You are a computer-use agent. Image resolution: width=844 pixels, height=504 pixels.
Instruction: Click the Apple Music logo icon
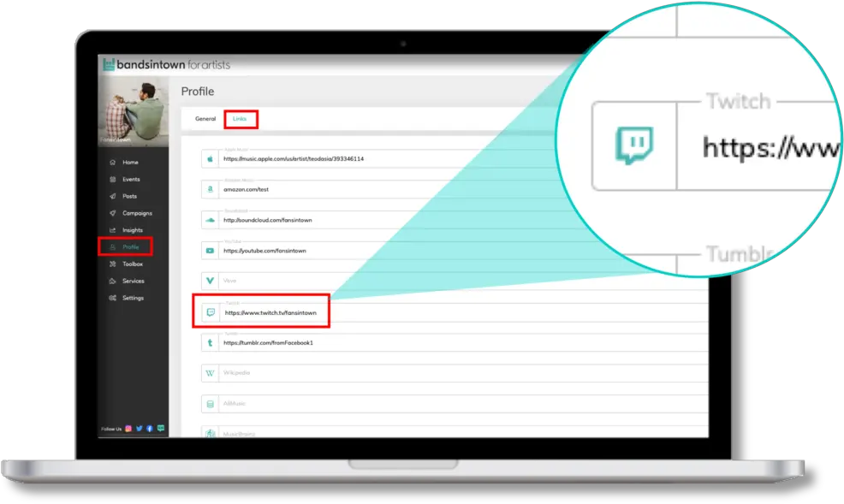pyautogui.click(x=211, y=159)
